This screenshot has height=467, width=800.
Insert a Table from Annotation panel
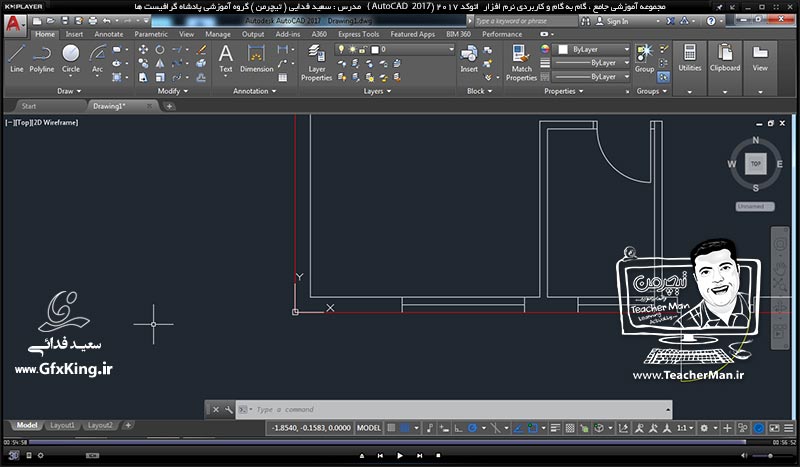click(x=283, y=78)
